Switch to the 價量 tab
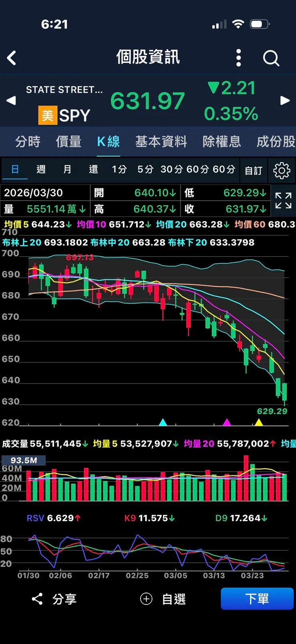This screenshot has height=644, width=296. 68,142
